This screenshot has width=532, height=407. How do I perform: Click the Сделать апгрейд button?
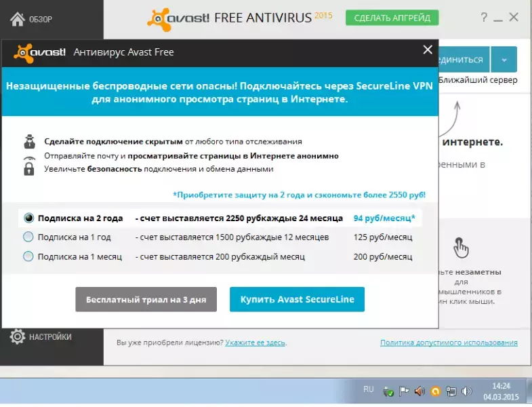click(392, 18)
